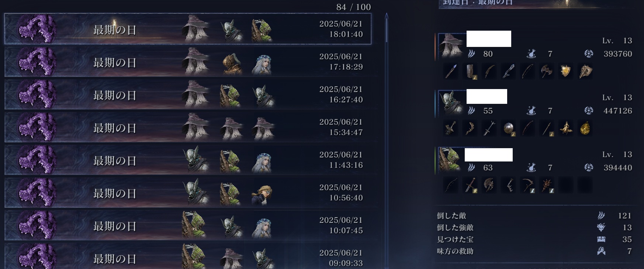Click the double-bladed axe in first player's loadout

click(x=546, y=71)
